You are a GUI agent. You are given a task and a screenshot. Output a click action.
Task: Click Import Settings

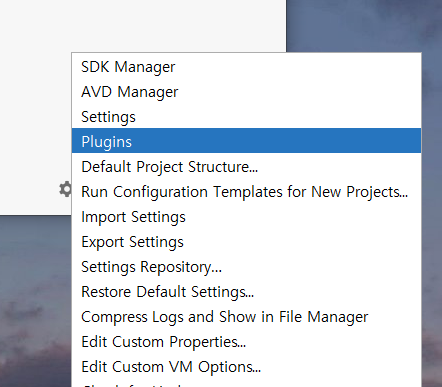[x=246, y=217]
